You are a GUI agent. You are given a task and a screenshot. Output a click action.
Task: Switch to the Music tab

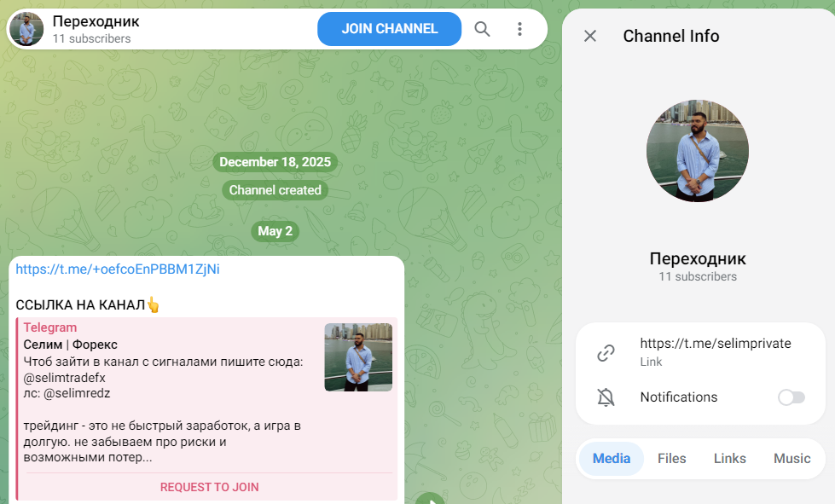(x=792, y=458)
